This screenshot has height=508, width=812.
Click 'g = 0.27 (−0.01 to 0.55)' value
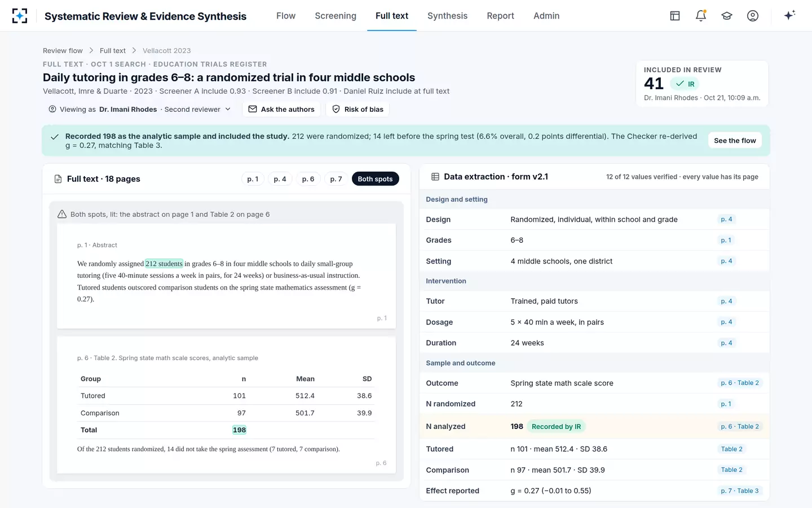[x=551, y=491]
